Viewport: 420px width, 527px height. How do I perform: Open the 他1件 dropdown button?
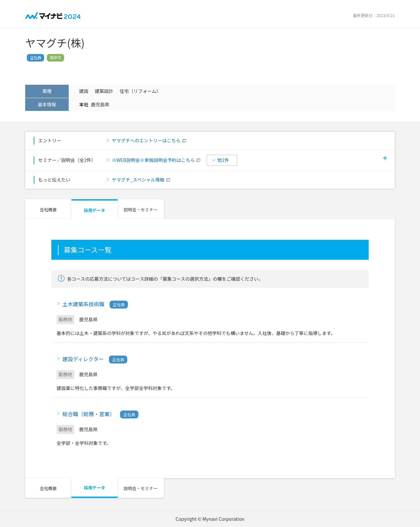point(222,160)
